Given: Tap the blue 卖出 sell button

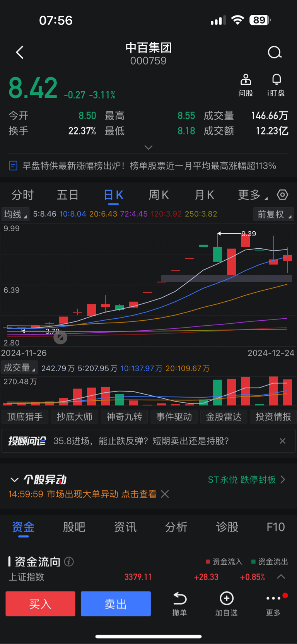Looking at the screenshot, I should coord(116,603).
